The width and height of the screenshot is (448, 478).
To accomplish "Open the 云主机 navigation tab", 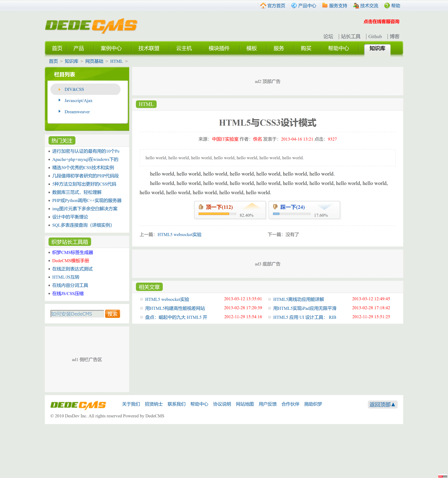I will tap(184, 48).
